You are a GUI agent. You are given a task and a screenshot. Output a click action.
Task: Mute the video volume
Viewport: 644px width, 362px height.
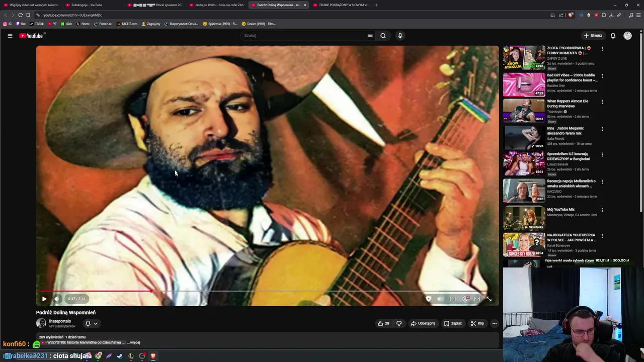click(57, 299)
